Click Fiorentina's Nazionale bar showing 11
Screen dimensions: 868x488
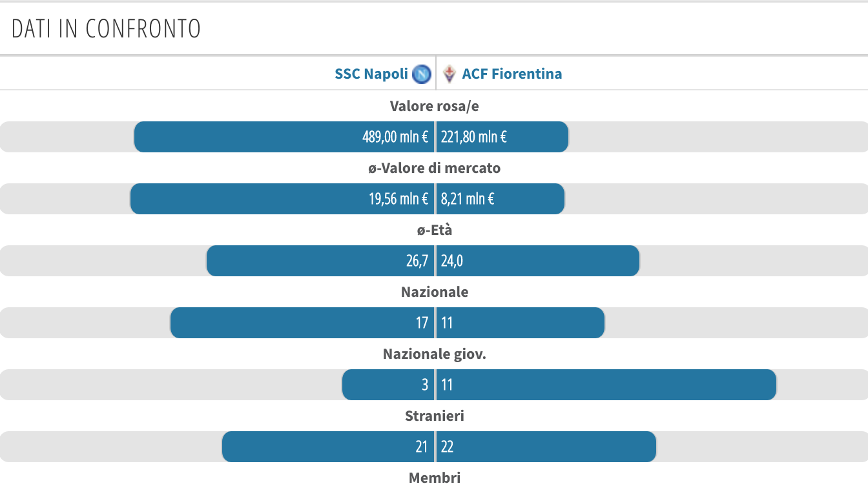521,323
